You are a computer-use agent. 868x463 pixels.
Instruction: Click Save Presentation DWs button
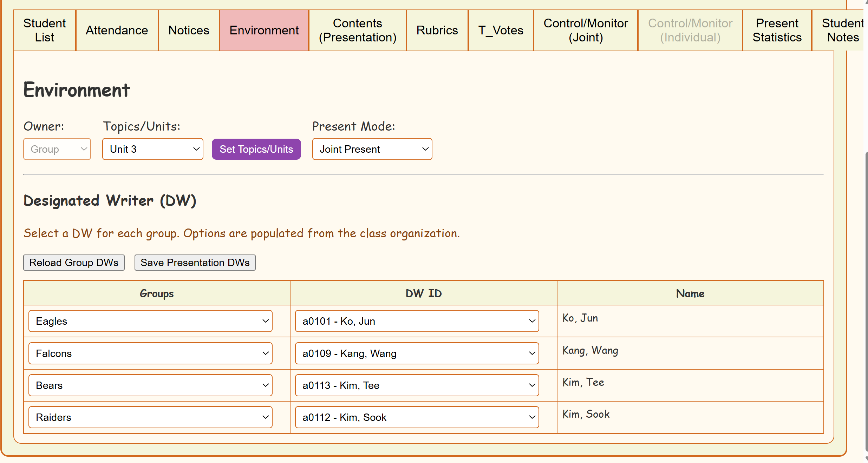(195, 263)
